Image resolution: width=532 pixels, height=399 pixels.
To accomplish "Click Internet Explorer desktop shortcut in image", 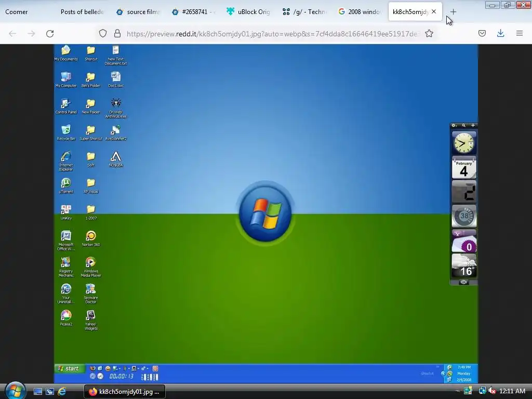I will 66,161.
